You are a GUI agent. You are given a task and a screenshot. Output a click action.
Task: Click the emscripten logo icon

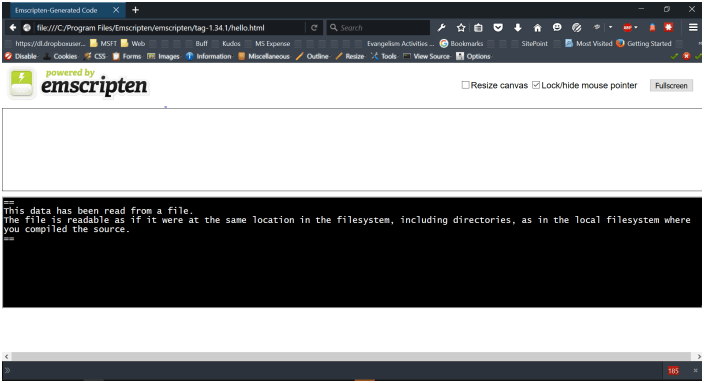click(21, 84)
